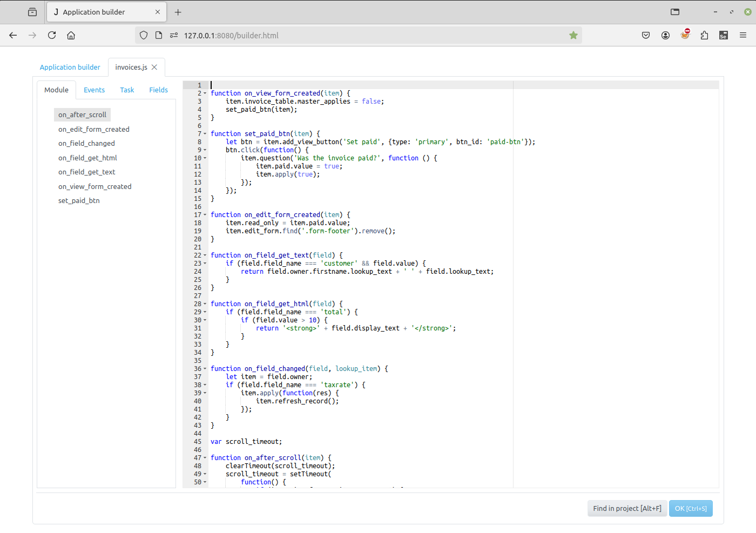
Task: Click the page info document icon
Action: point(159,35)
